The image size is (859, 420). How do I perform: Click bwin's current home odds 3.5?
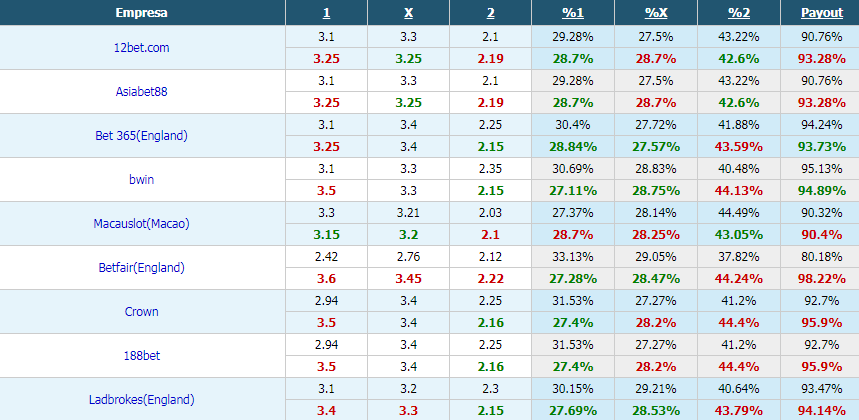[327, 191]
